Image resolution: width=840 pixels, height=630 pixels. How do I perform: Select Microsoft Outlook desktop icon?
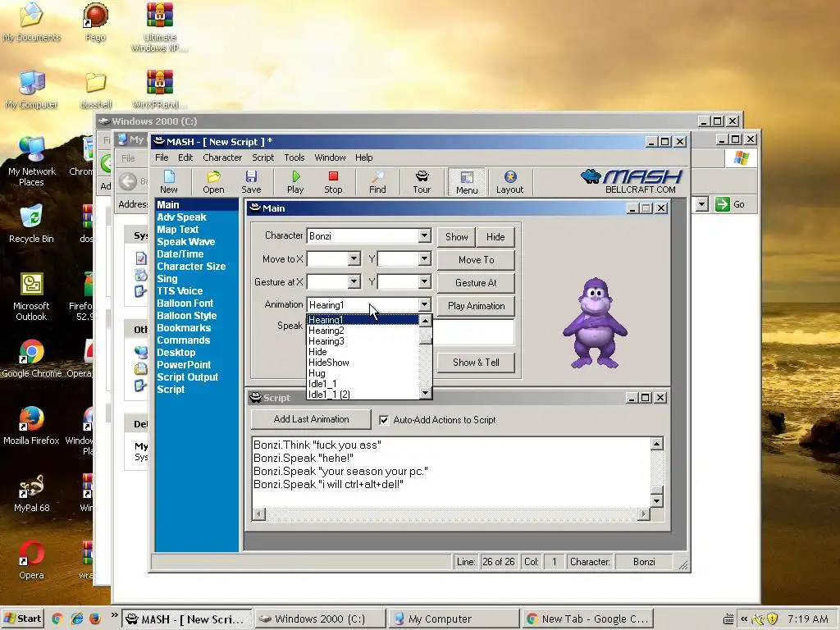[x=31, y=296]
